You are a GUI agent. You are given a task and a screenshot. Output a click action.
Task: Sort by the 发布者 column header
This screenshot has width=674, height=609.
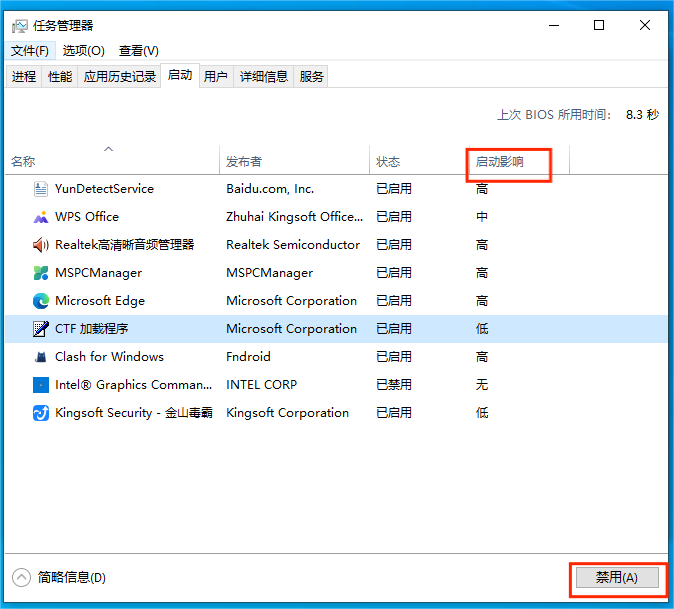pos(244,161)
